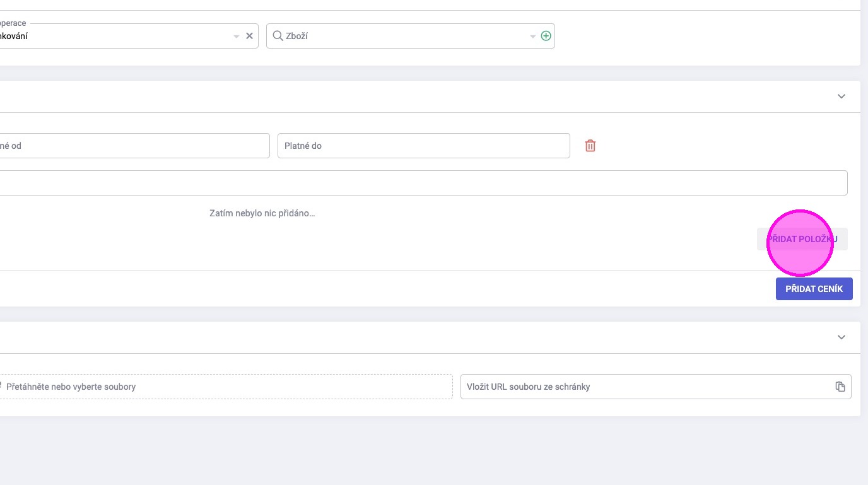Focus the Zboží search field
868x485 pixels.
click(x=404, y=36)
